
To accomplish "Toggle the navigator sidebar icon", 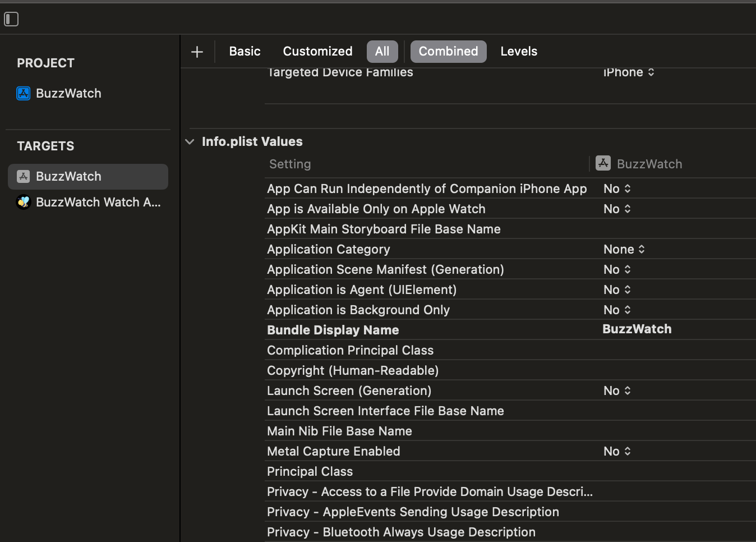I will click(x=11, y=19).
